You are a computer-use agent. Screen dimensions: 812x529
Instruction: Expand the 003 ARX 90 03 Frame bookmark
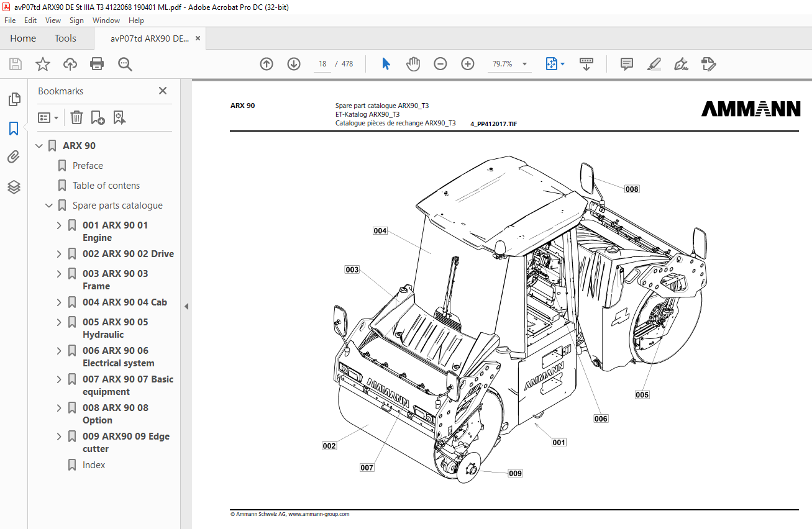pyautogui.click(x=59, y=274)
